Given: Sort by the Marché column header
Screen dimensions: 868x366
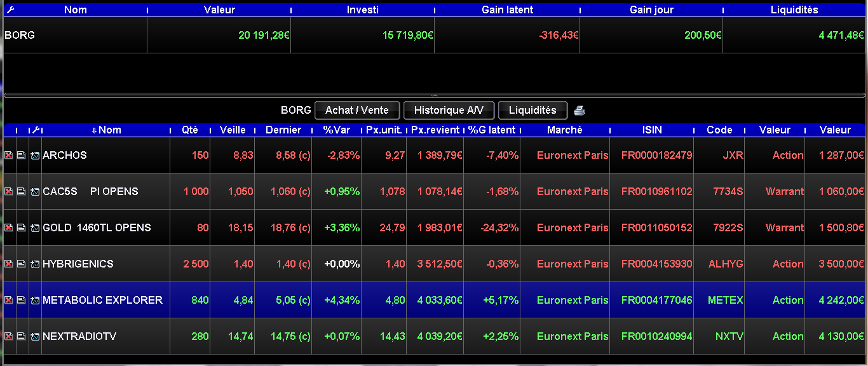Looking at the screenshot, I should pos(565,130).
